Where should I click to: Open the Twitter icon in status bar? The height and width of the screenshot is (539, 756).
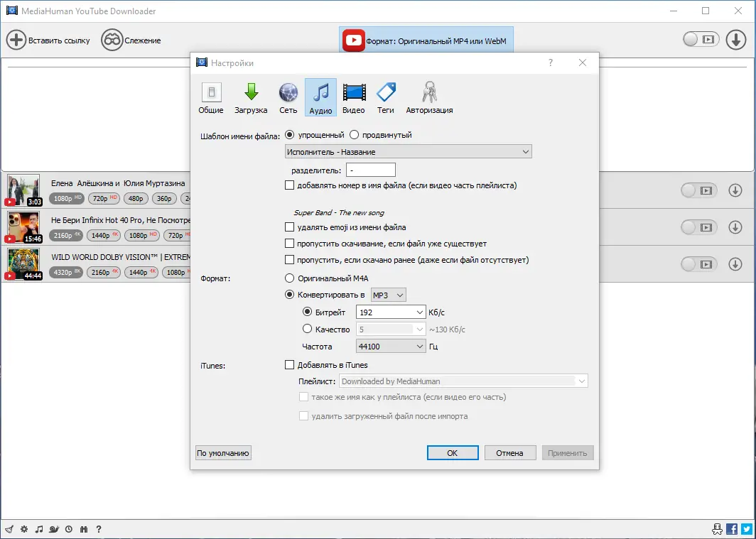747,529
